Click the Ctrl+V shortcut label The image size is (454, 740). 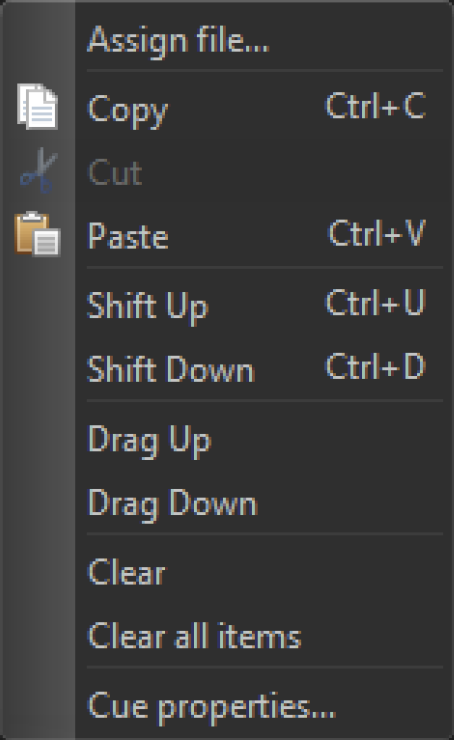pos(377,233)
